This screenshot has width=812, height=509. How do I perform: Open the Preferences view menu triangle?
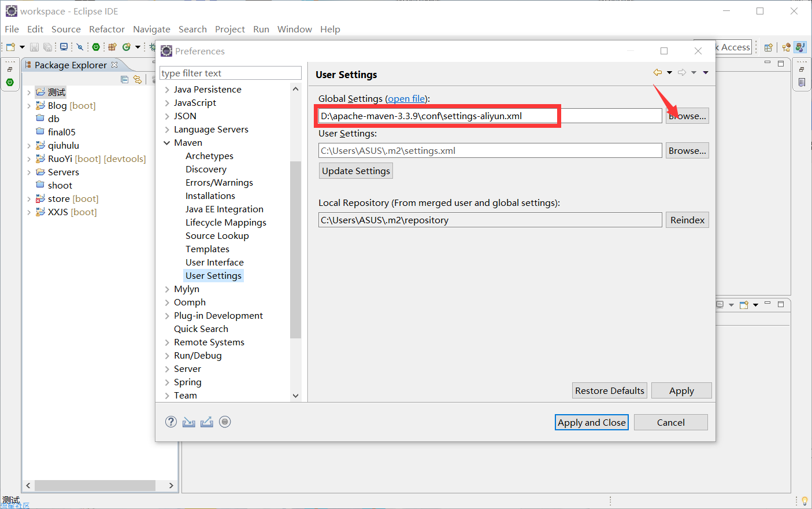[706, 72]
